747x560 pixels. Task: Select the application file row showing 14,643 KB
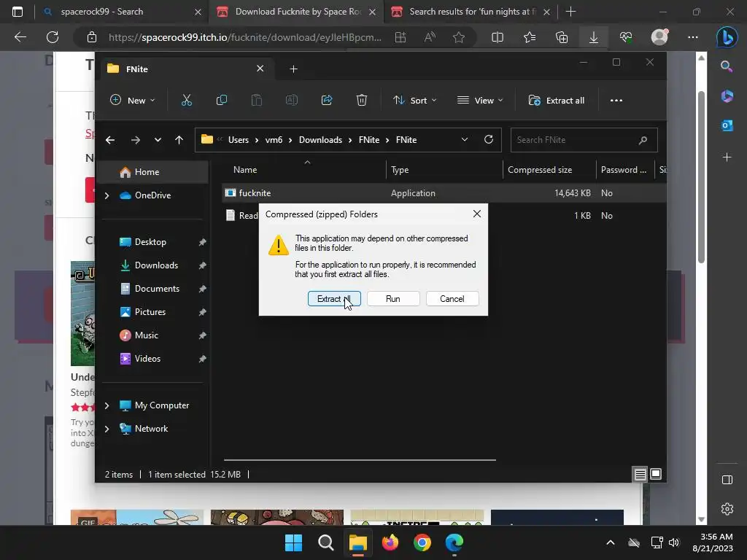[444, 192]
